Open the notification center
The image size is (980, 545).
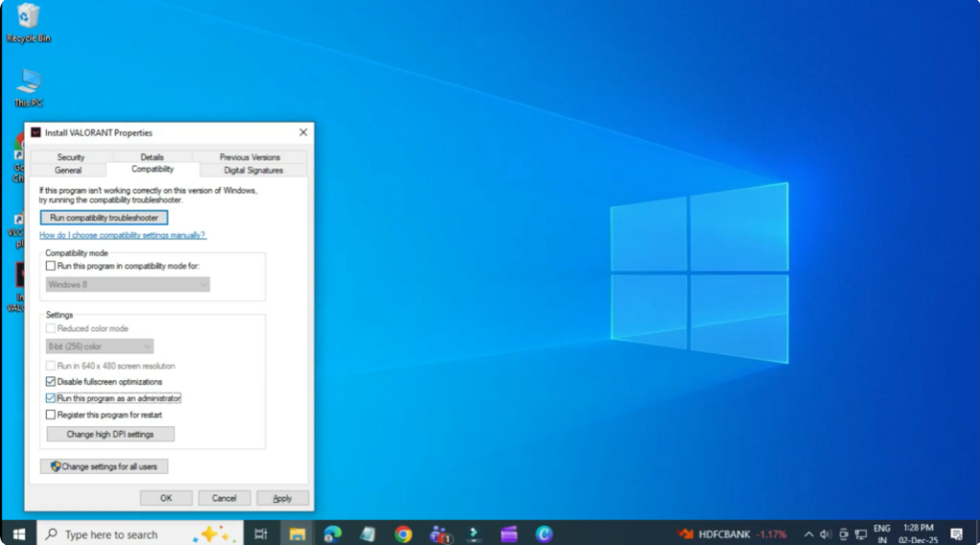click(x=956, y=534)
